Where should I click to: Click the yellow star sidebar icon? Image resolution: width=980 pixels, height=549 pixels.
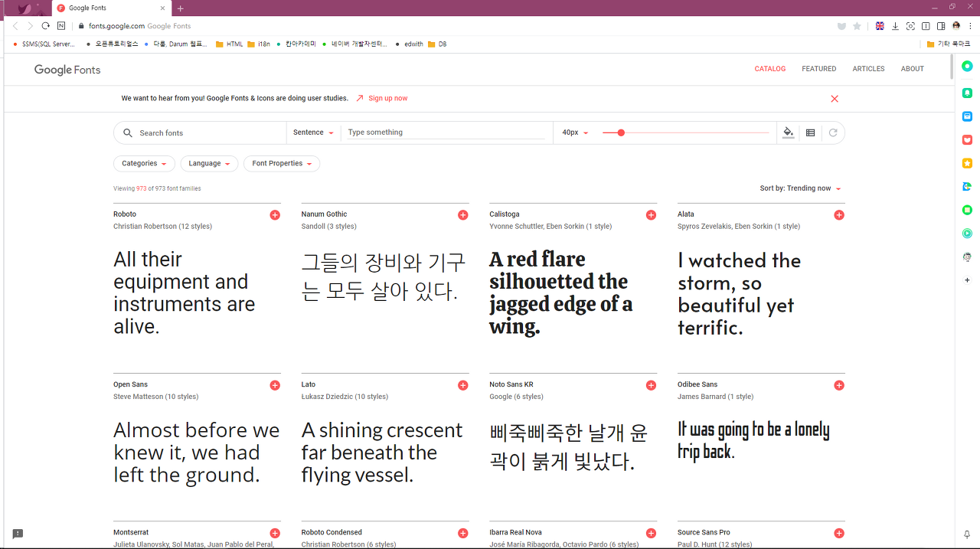(x=968, y=163)
